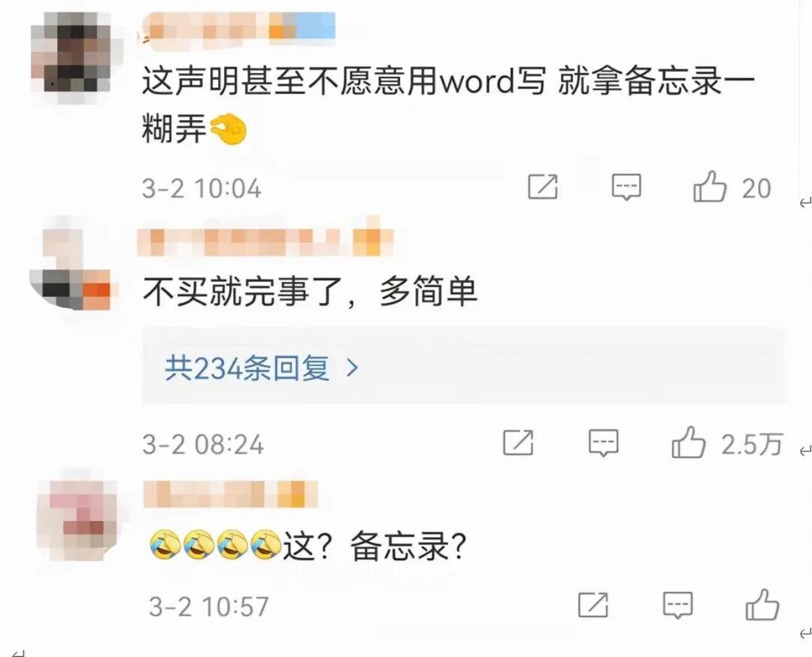Repost the comment about using word
The width and height of the screenshot is (812, 657).
coord(543,186)
